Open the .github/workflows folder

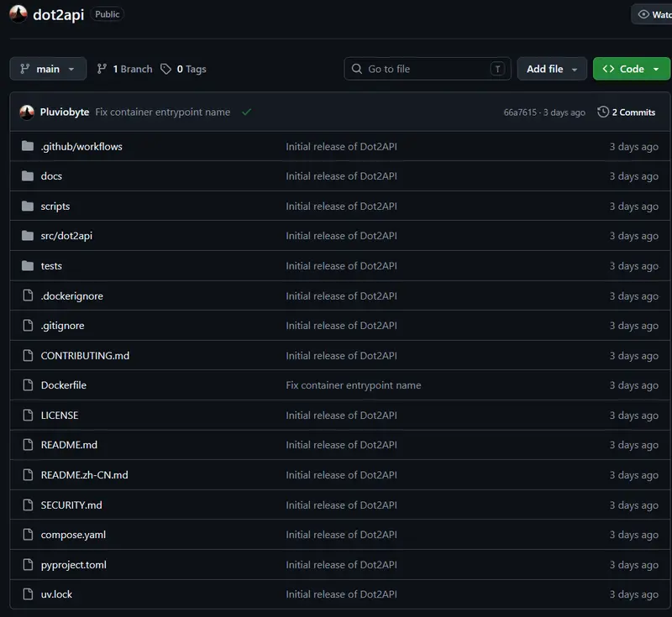click(81, 146)
